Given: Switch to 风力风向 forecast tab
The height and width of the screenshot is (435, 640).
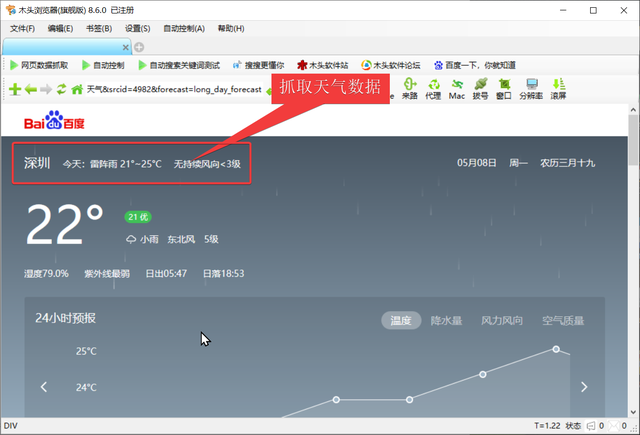Looking at the screenshot, I should 502,321.
